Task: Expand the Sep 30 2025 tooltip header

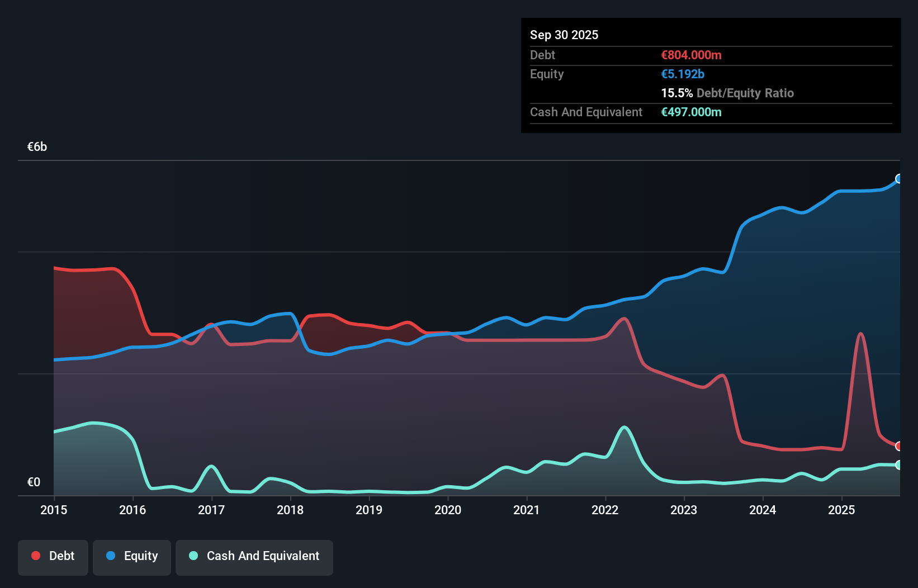Action: (x=565, y=35)
